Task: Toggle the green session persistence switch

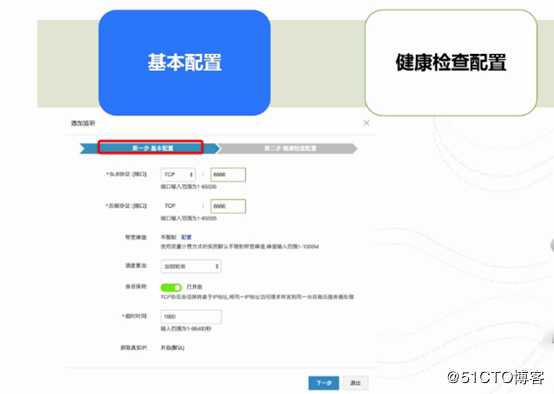Action: tap(171, 287)
